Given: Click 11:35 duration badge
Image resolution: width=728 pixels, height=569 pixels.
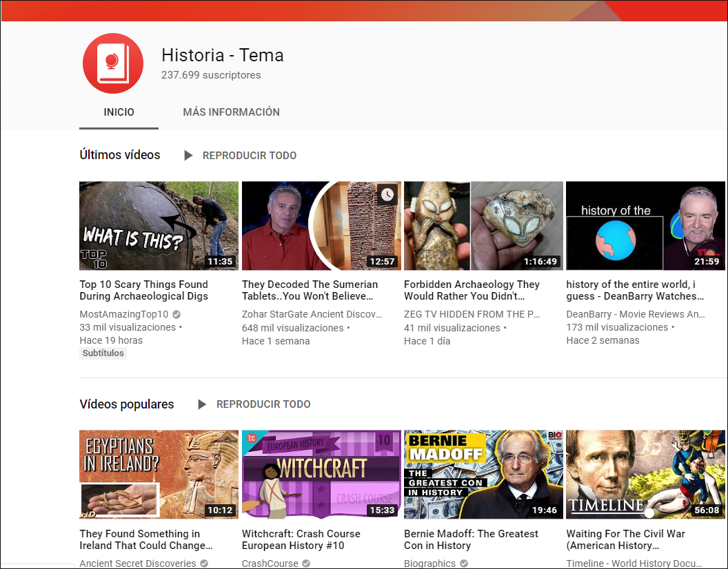Looking at the screenshot, I should click(x=220, y=261).
